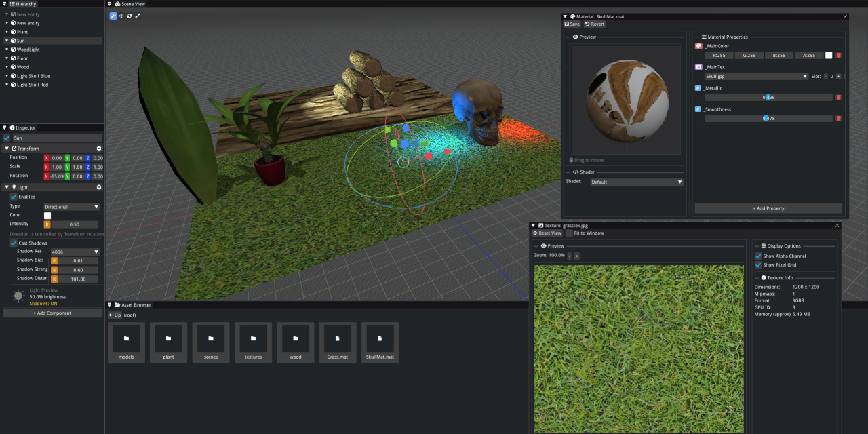This screenshot has height=434, width=868.
Task: Select the SkullMat.mat file
Action: coord(380,342)
